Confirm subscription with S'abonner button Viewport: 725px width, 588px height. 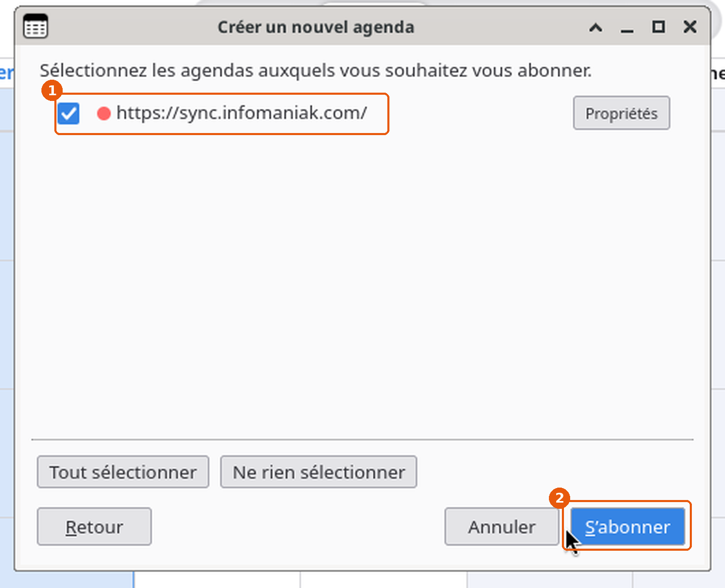[x=628, y=526]
